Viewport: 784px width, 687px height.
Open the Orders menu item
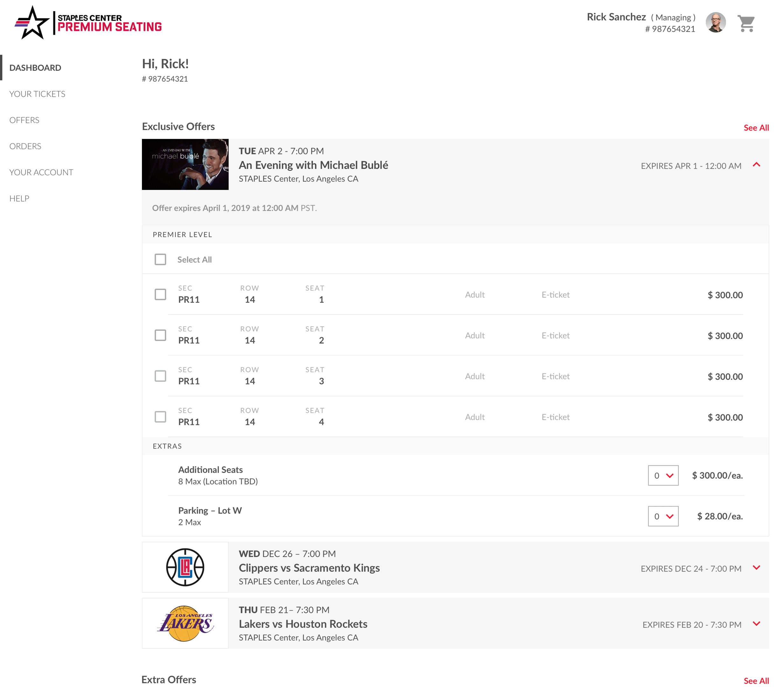click(25, 146)
